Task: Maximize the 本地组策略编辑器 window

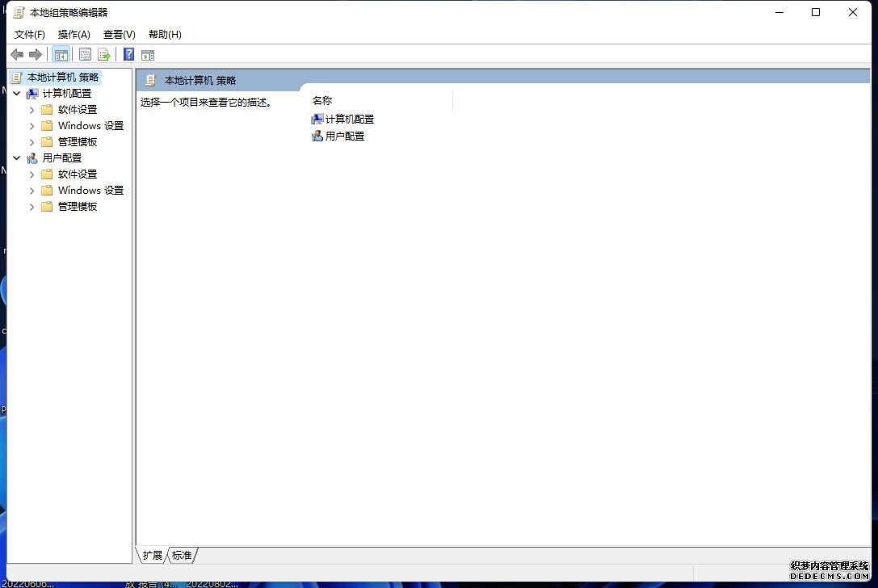Action: click(x=816, y=12)
